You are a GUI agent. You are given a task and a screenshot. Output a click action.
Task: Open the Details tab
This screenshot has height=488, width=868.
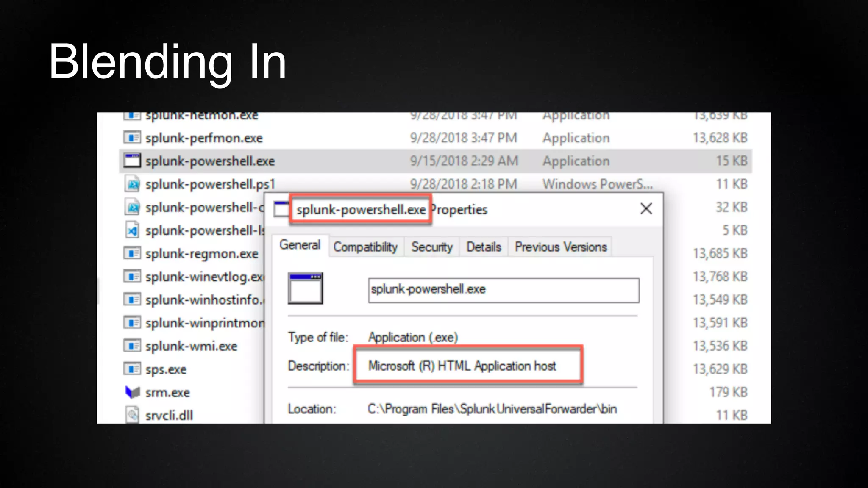(484, 247)
